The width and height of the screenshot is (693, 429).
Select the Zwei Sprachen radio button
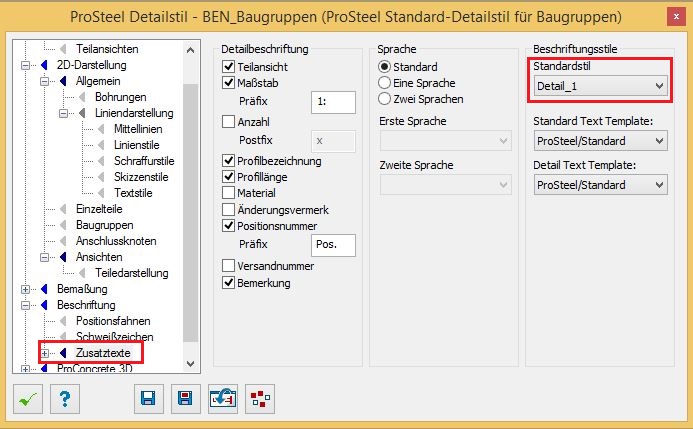pos(385,99)
